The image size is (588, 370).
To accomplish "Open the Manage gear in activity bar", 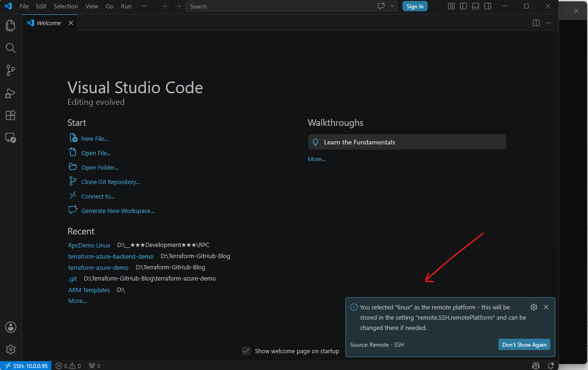I will (10, 349).
